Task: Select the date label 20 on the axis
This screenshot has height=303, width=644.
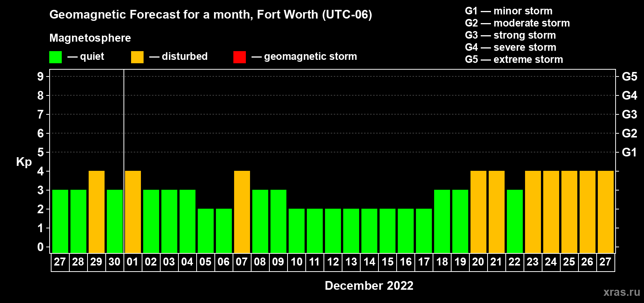Action: pyautogui.click(x=478, y=262)
